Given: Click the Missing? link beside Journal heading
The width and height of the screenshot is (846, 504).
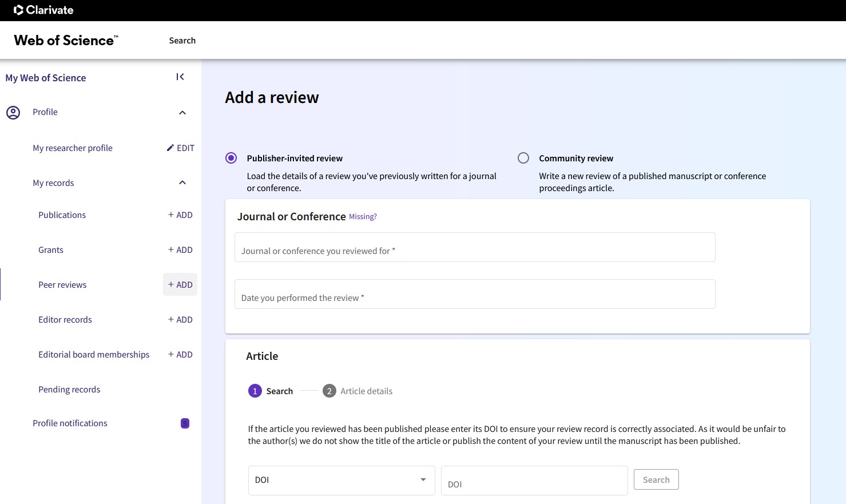Looking at the screenshot, I should point(363,217).
